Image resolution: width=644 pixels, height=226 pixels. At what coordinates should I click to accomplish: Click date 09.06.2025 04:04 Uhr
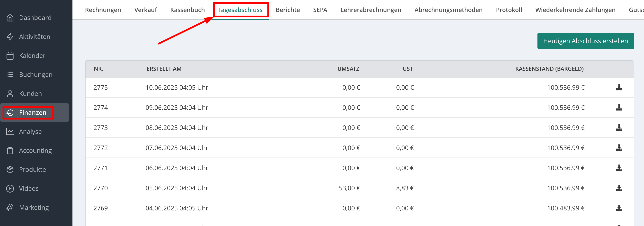pos(177,108)
